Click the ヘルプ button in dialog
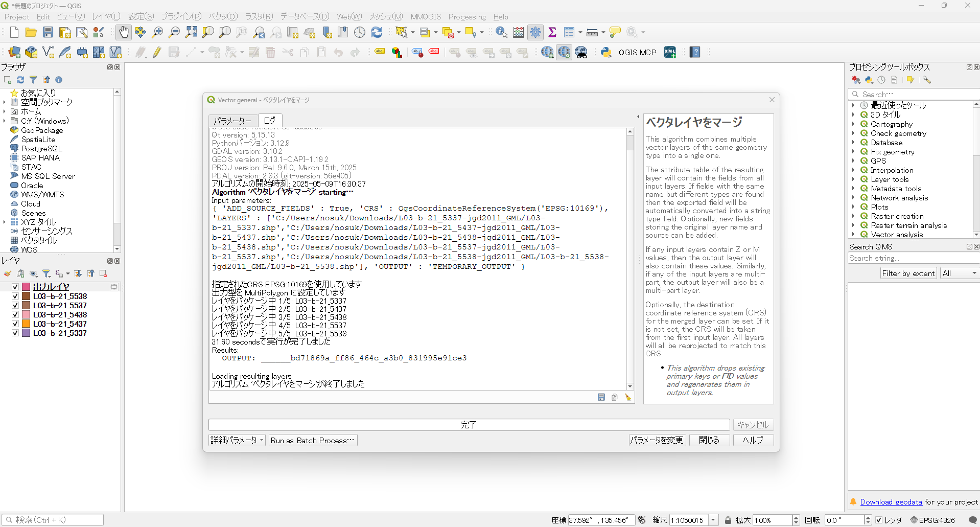 pyautogui.click(x=753, y=440)
